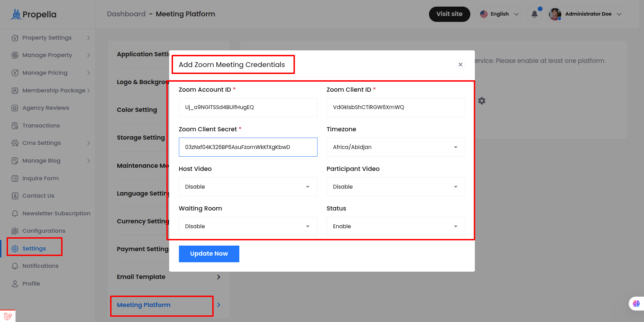Viewport: 644px width, 322px height.
Task: Open Property Settings sidebar icon
Action: (15, 38)
